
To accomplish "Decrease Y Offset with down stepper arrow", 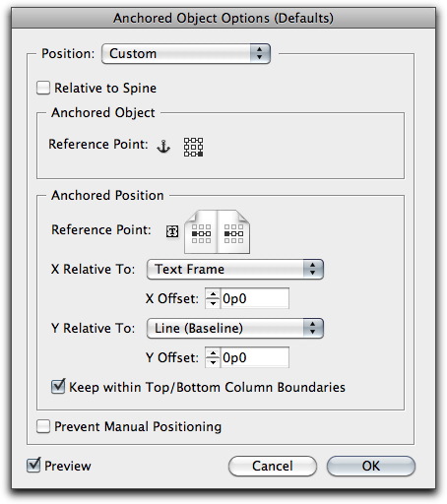I will (213, 362).
